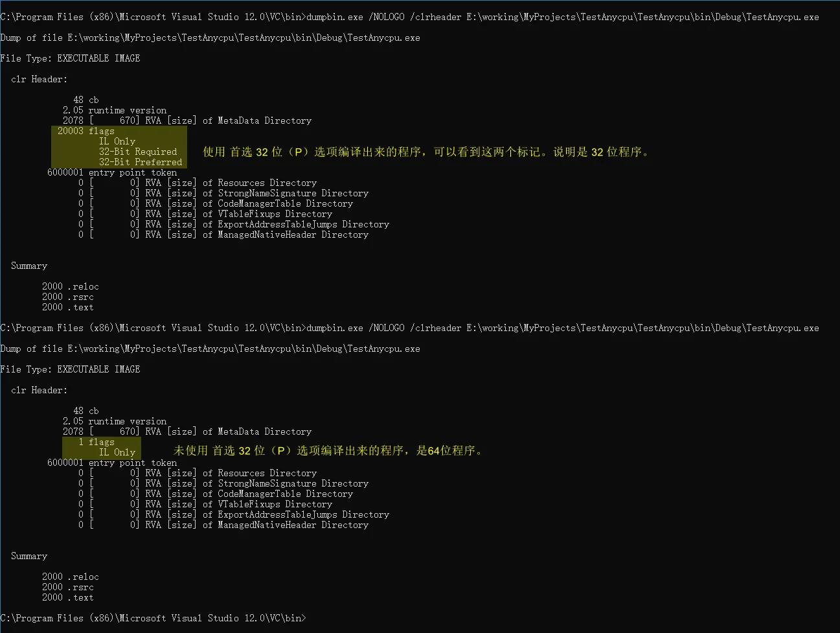Click '2000 .reloc' in the summary of the 1 flags dump
Screen dimensions: 840x633
point(71,577)
